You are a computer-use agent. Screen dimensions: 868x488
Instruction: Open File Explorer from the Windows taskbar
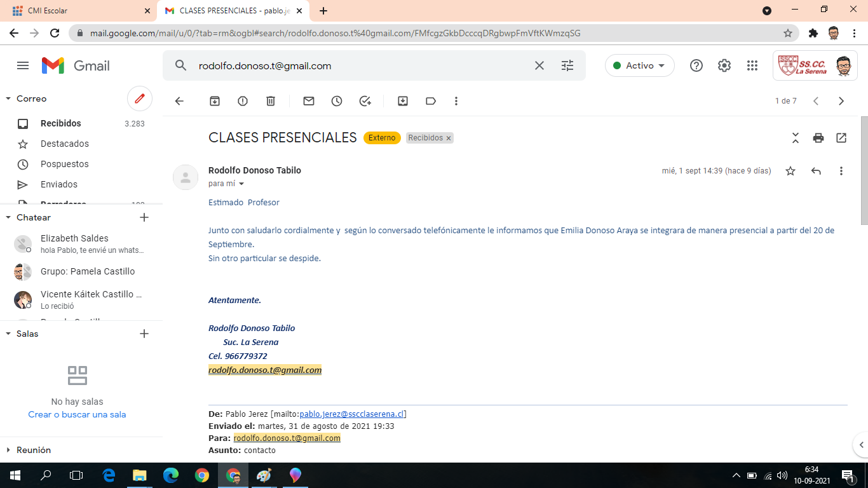[139, 475]
